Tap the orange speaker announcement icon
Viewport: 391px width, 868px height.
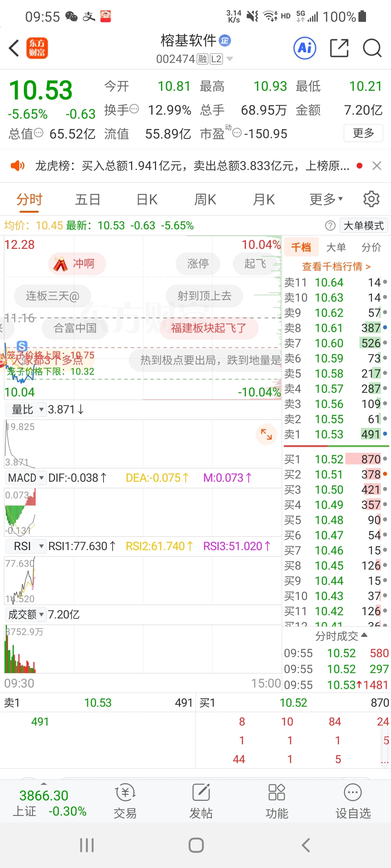pyautogui.click(x=17, y=166)
